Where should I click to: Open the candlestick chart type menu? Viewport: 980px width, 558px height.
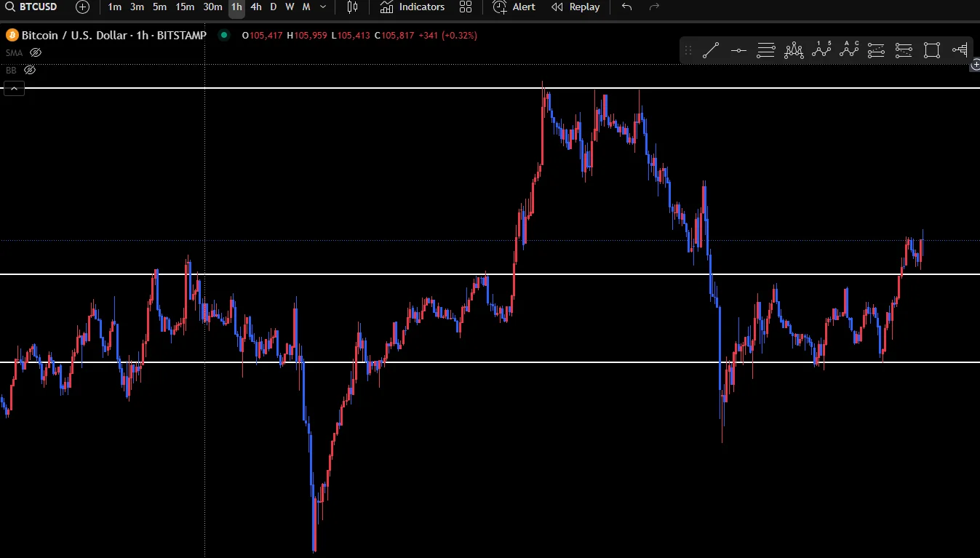(x=352, y=7)
